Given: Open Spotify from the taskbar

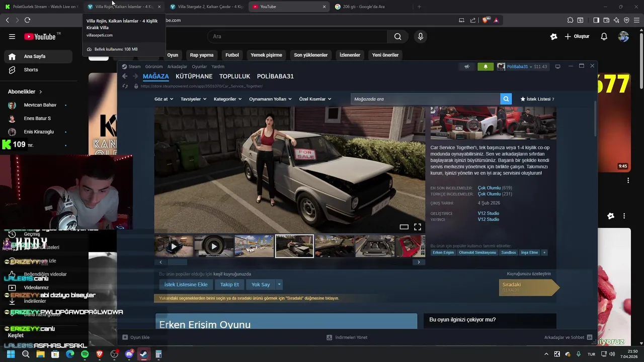Looking at the screenshot, I should [x=85, y=354].
